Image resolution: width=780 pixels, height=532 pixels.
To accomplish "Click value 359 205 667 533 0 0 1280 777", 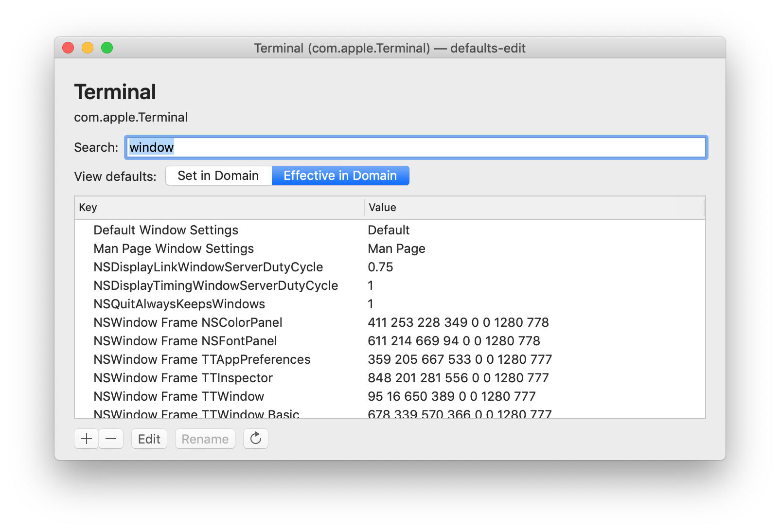I will [x=460, y=359].
